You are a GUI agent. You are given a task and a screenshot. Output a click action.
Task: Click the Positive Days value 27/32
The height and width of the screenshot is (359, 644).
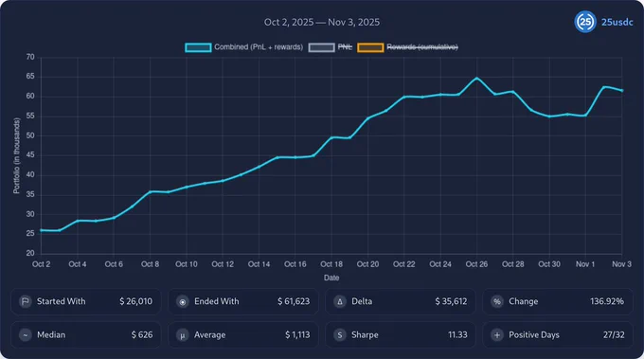[x=614, y=335]
